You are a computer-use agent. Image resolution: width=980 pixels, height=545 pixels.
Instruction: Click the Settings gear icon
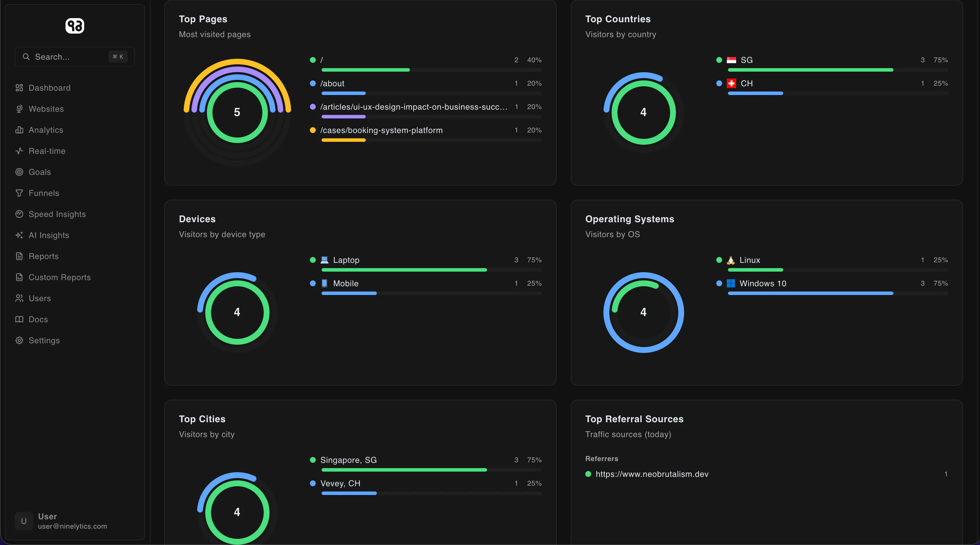[19, 340]
